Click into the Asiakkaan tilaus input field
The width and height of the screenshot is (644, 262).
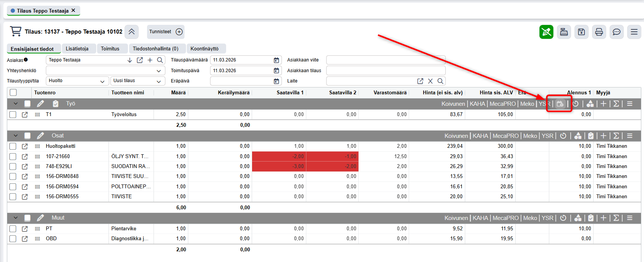point(386,71)
